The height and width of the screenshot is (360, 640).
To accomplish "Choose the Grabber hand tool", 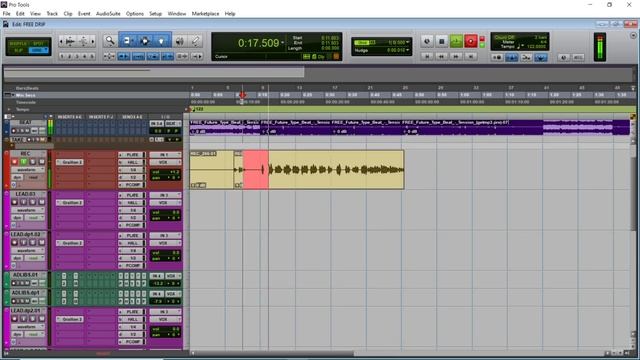I will [x=162, y=41].
